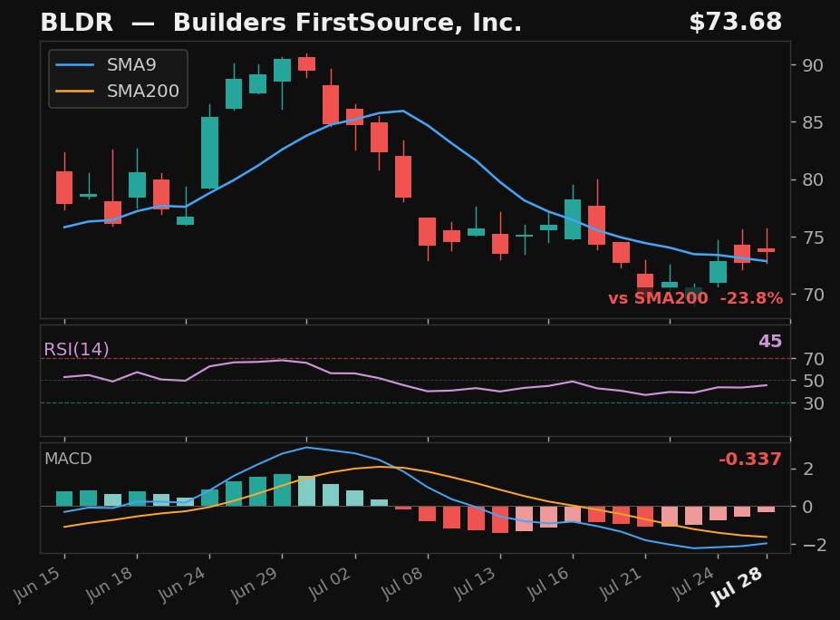The height and width of the screenshot is (620, 840).
Task: Click the 75 price axis label
Action: 812,237
